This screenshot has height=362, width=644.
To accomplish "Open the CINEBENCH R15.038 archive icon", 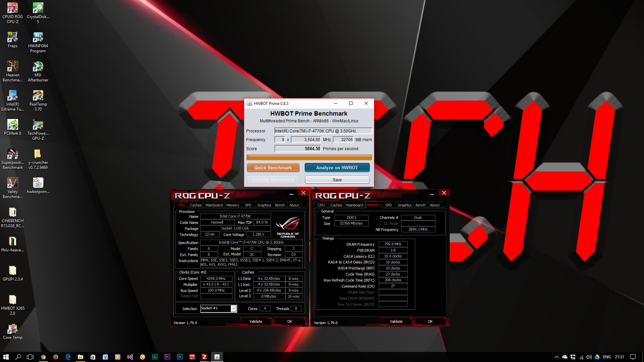I will (x=13, y=218).
